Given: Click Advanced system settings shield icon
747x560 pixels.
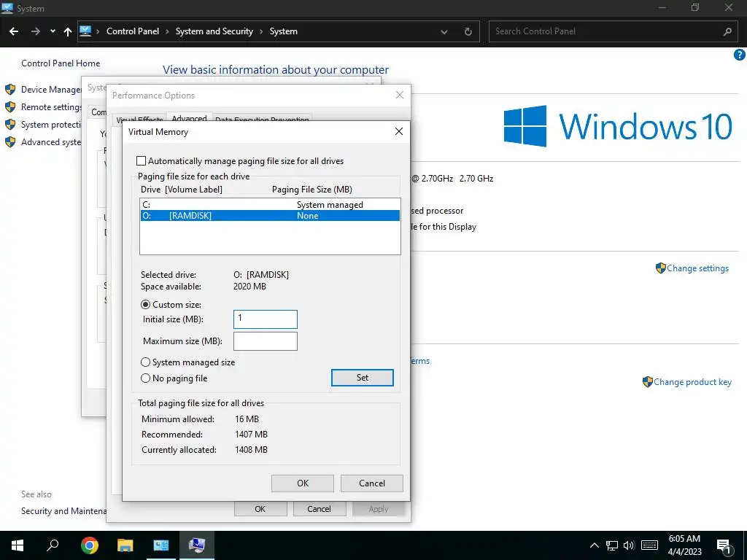Looking at the screenshot, I should coord(10,142).
